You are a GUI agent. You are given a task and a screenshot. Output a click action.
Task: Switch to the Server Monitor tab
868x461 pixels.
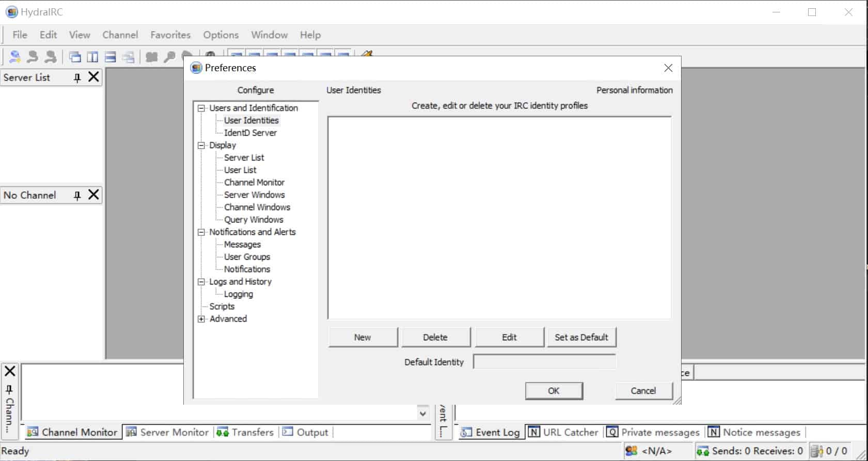(168, 432)
